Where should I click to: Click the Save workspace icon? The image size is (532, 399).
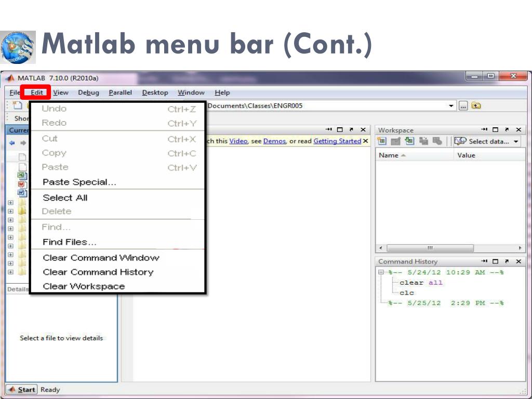pos(423,141)
